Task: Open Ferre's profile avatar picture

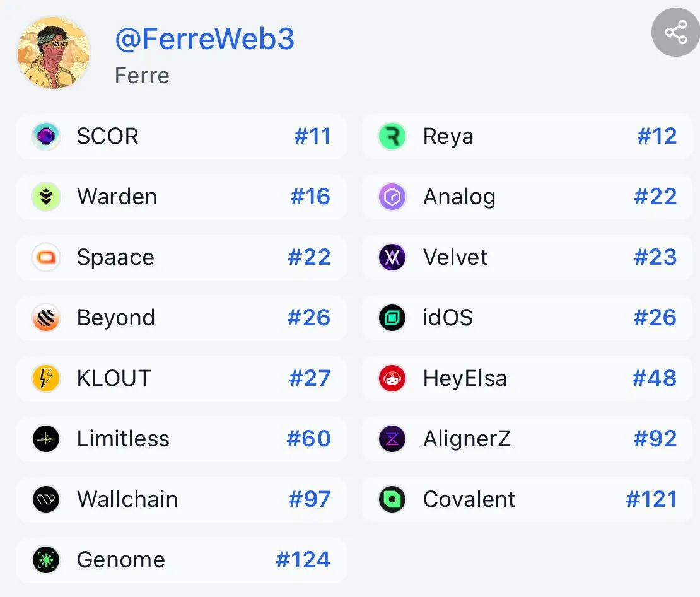Action: (54, 53)
